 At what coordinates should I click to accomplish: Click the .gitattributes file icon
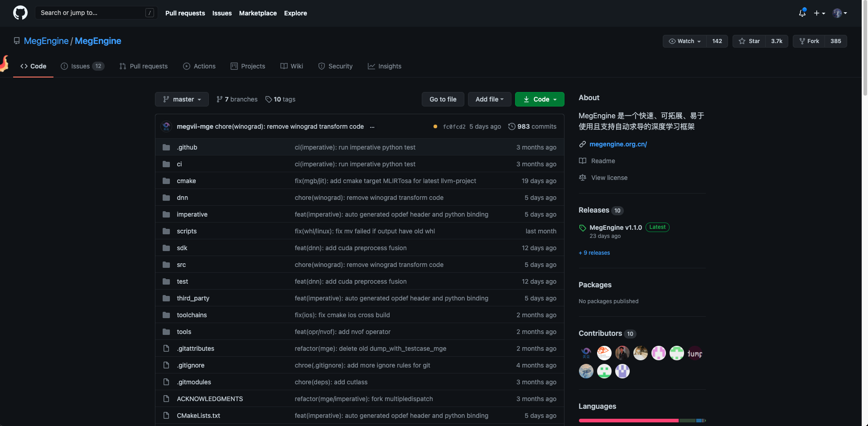pos(166,349)
